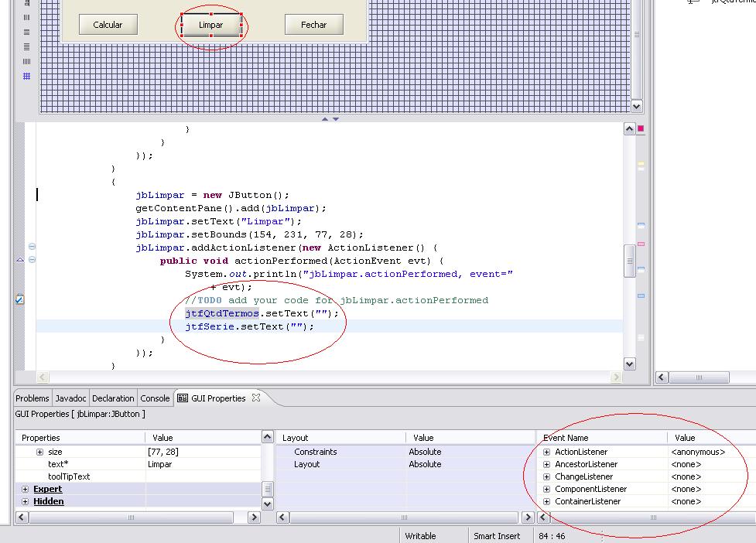The height and width of the screenshot is (543, 756).
Task: Expand the size property entry
Action: pyautogui.click(x=39, y=452)
